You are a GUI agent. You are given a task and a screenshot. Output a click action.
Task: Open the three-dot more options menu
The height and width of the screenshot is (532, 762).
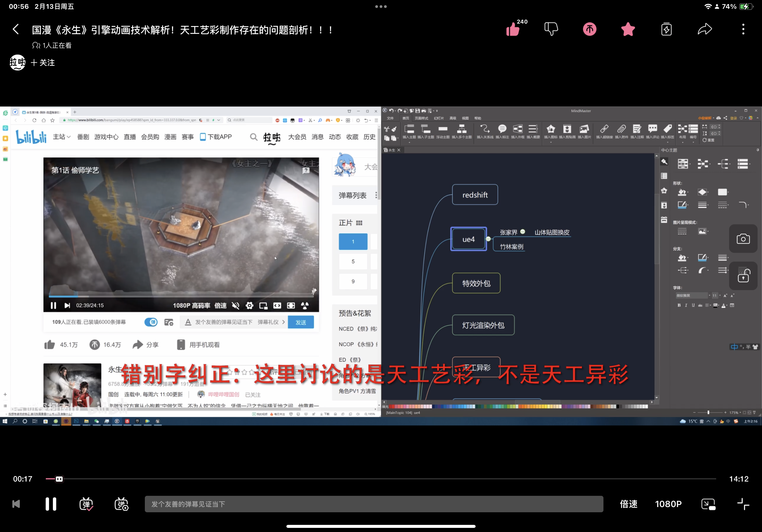coord(743,29)
